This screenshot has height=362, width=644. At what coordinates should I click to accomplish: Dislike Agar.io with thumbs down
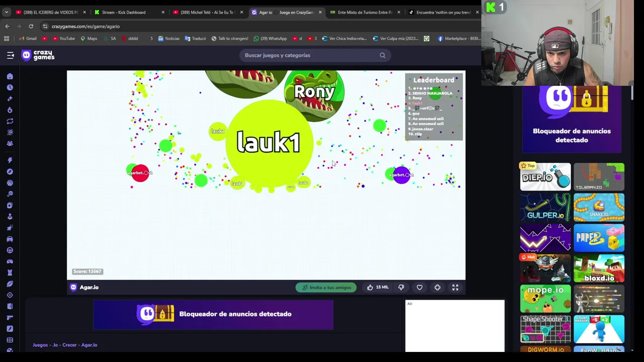tap(401, 288)
